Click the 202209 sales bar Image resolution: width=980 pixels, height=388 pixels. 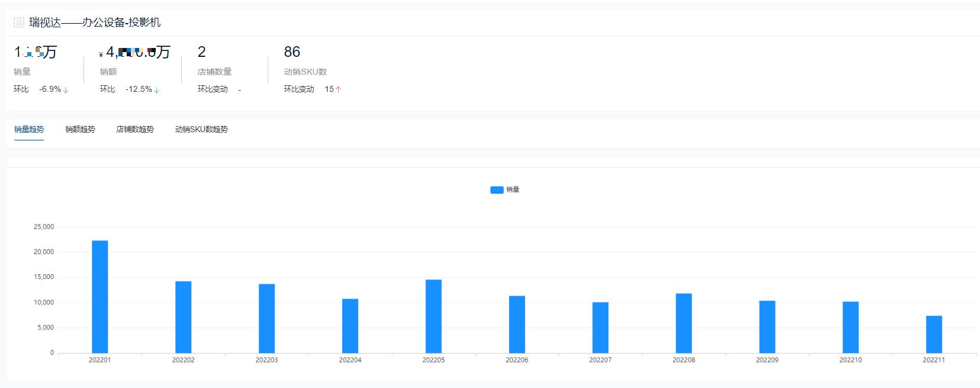click(x=767, y=327)
